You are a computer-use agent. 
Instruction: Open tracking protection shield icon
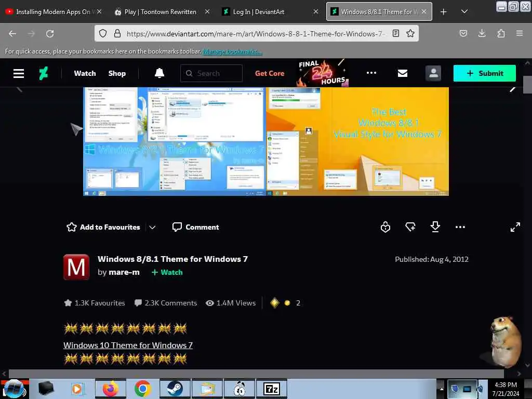[103, 33]
